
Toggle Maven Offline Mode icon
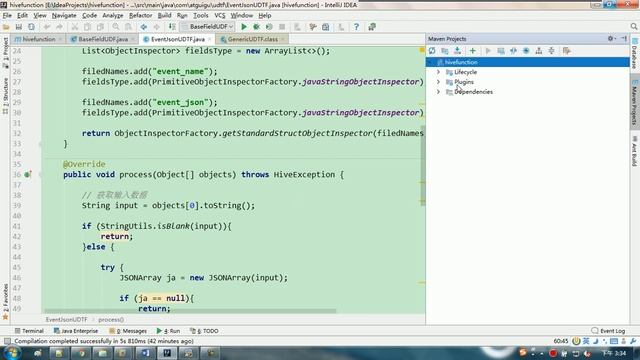coord(513,51)
